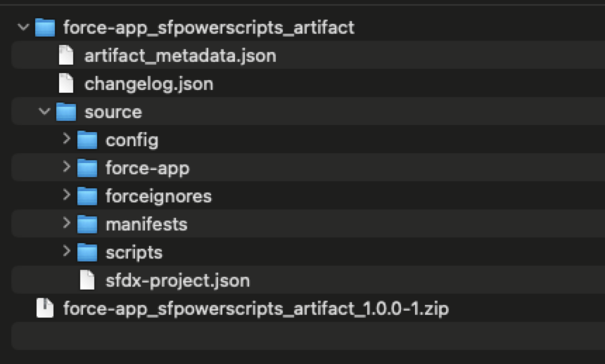
Task: Select the sfdx-project.json file name
Action: point(177,280)
